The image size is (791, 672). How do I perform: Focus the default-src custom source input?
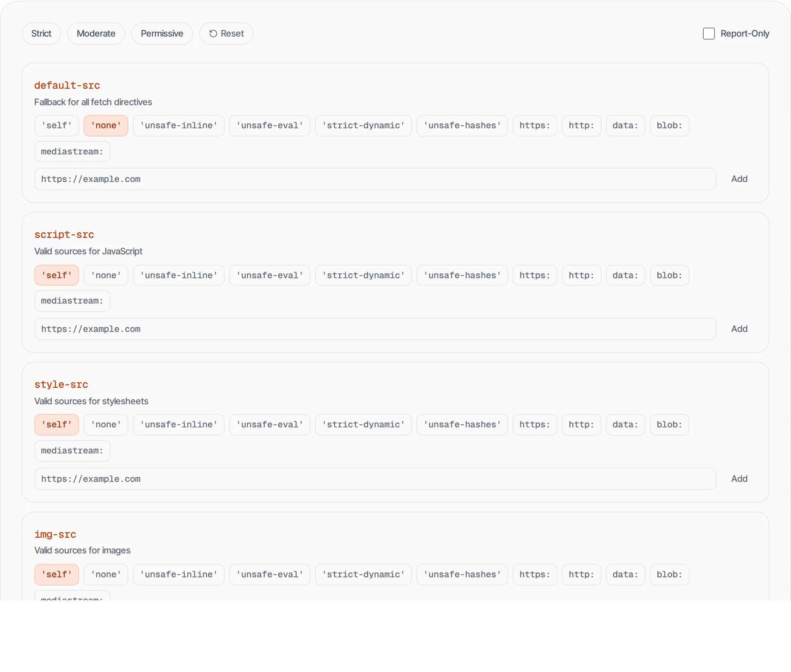375,179
